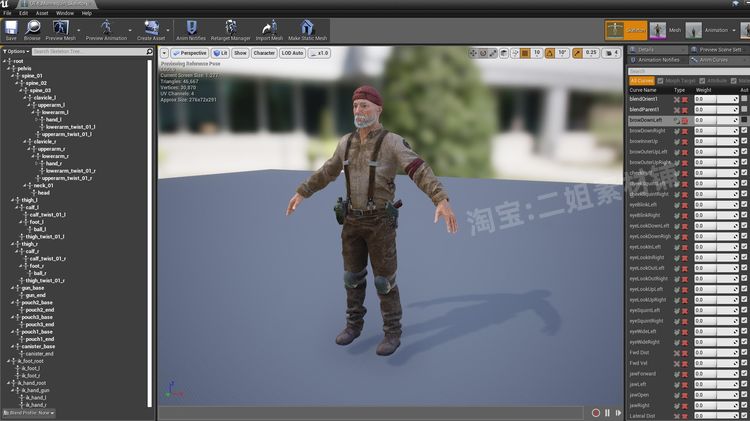The height and width of the screenshot is (421, 750).
Task: Click the Save toolbar icon
Action: (x=11, y=28)
